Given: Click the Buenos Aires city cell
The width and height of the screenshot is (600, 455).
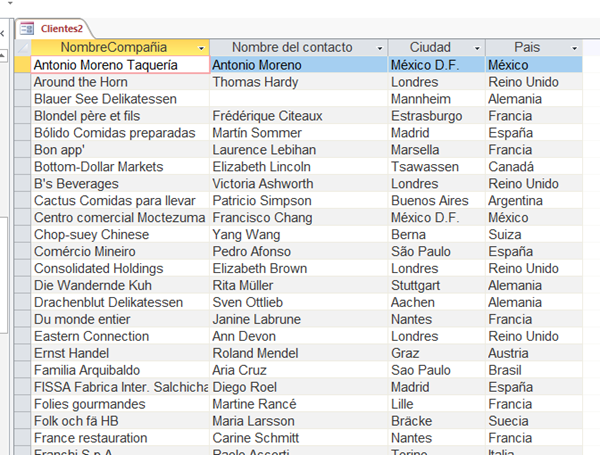Looking at the screenshot, I should coord(437,201).
